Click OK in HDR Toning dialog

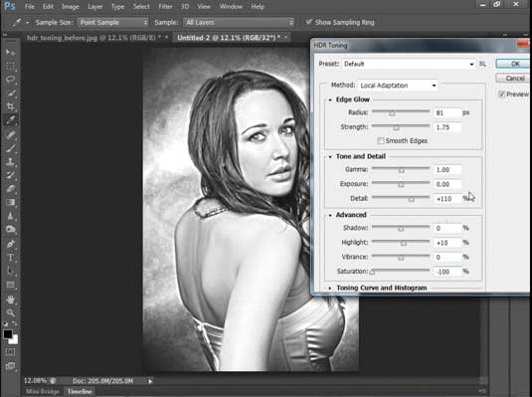pyautogui.click(x=513, y=64)
